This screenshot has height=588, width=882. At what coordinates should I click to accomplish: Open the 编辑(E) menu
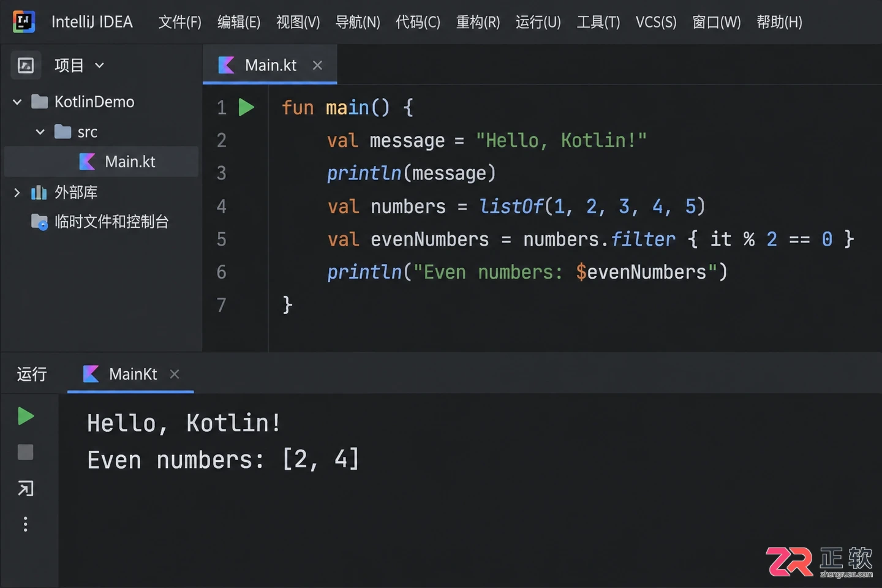tap(239, 23)
